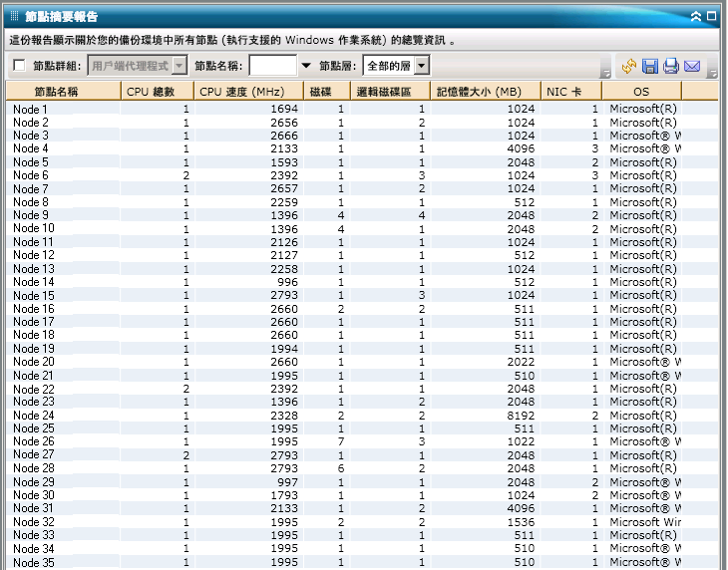728x570 pixels.
Task: Sort by 節點名稱 column header
Action: [64, 92]
